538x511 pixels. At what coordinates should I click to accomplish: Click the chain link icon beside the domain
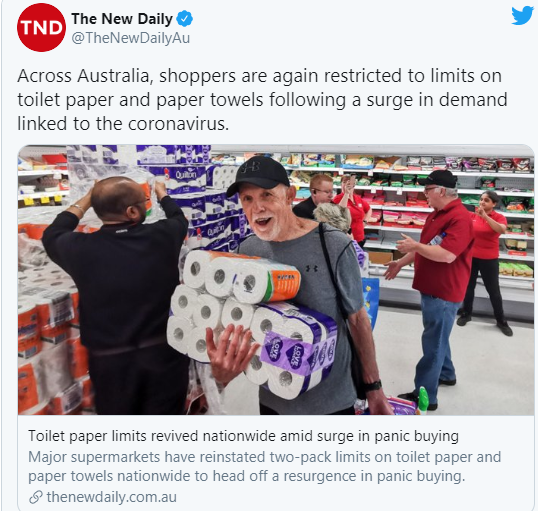click(36, 497)
